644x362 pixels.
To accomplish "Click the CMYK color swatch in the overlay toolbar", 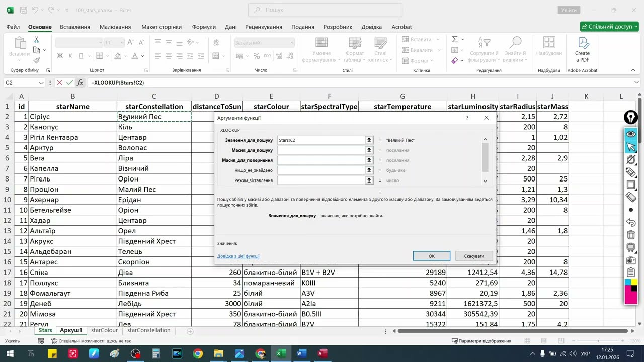I will point(631,292).
